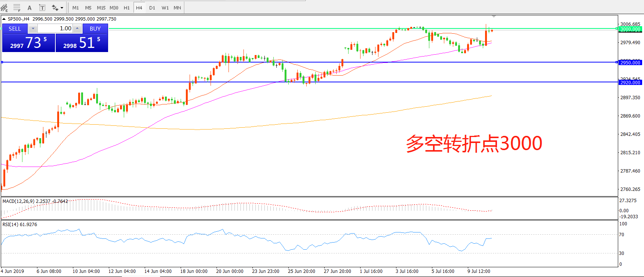
Task: Select the Text Label tool
Action: pos(42,7)
